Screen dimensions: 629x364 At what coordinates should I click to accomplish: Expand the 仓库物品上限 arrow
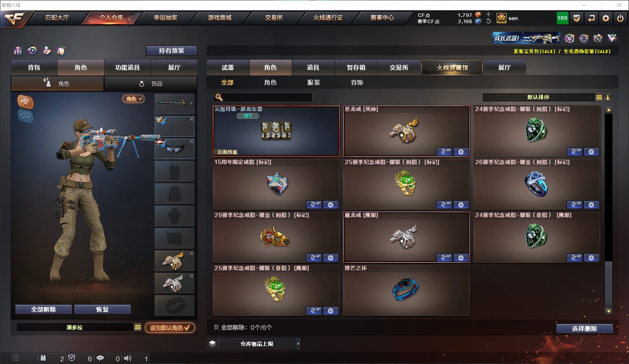coord(298,344)
